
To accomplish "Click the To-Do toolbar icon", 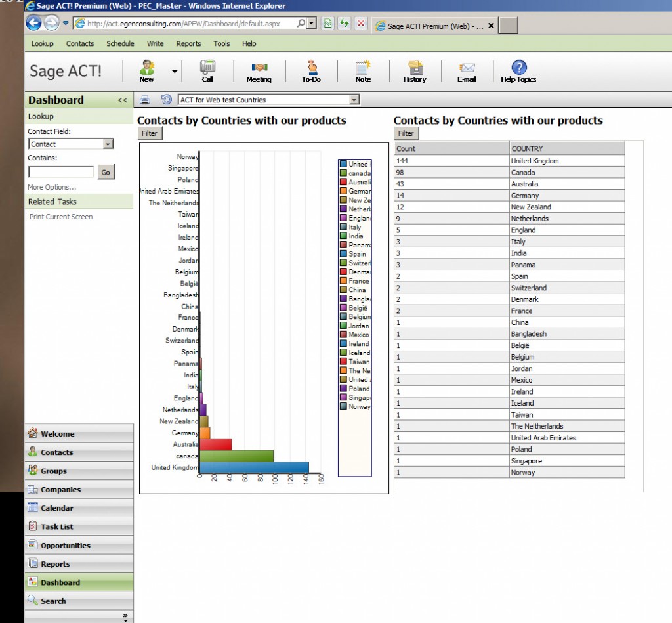I will 311,68.
